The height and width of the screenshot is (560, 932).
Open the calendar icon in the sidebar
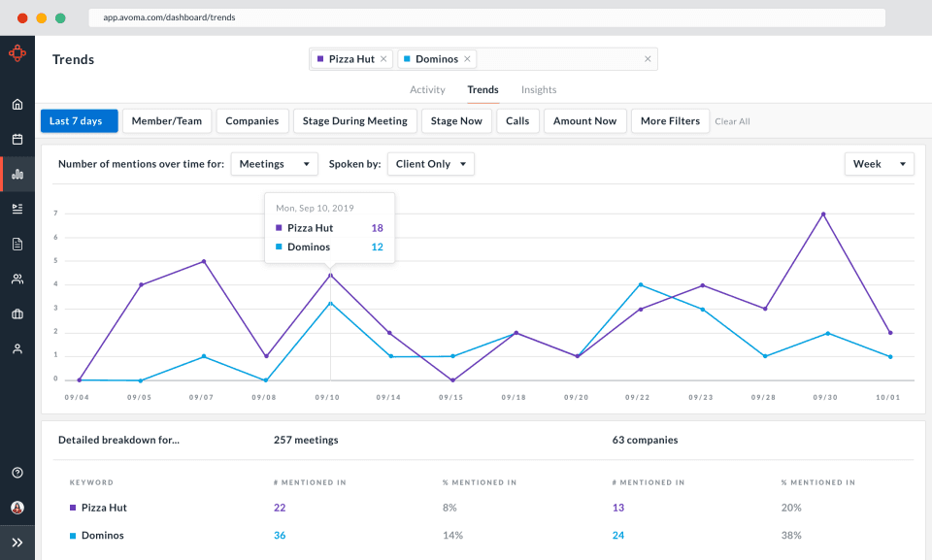coord(17,140)
